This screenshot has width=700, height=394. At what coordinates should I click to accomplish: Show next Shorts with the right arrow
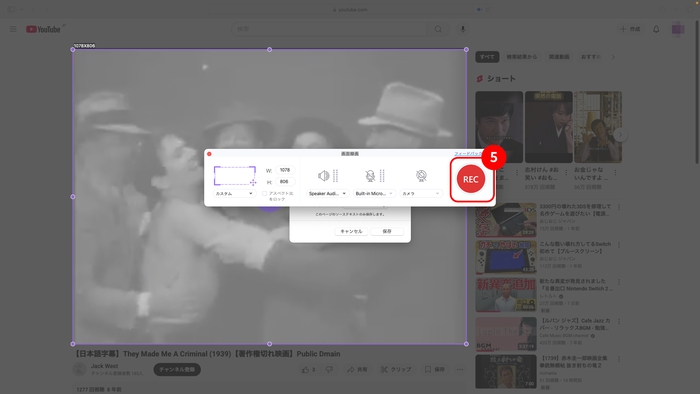point(620,134)
